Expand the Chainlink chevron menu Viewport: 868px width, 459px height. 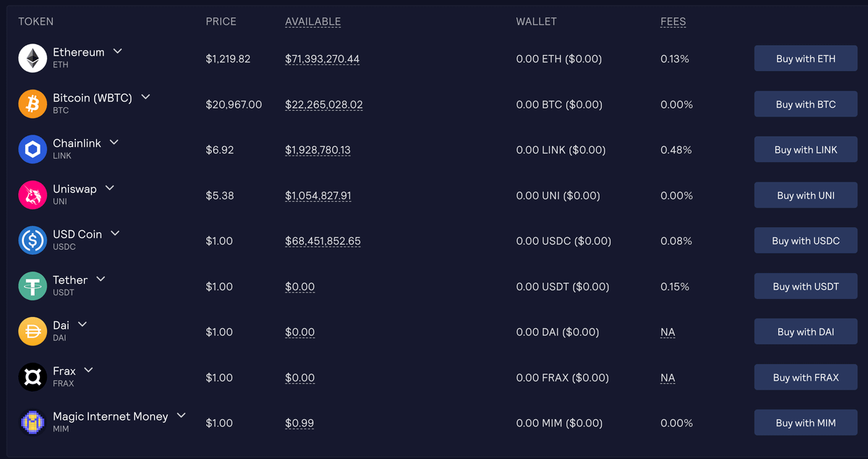(x=114, y=143)
